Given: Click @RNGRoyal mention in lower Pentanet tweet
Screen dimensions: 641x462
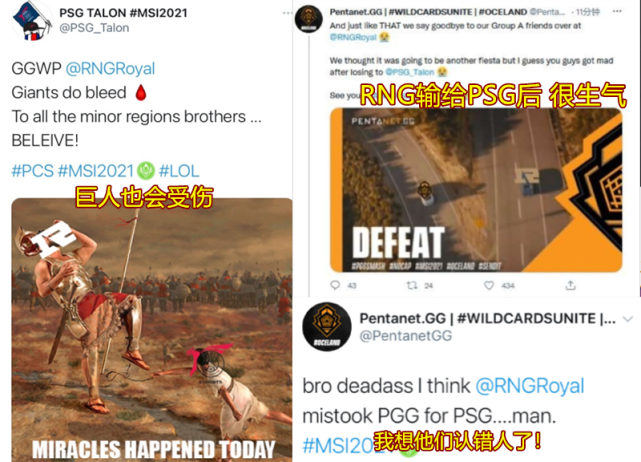Looking at the screenshot, I should coord(530,386).
